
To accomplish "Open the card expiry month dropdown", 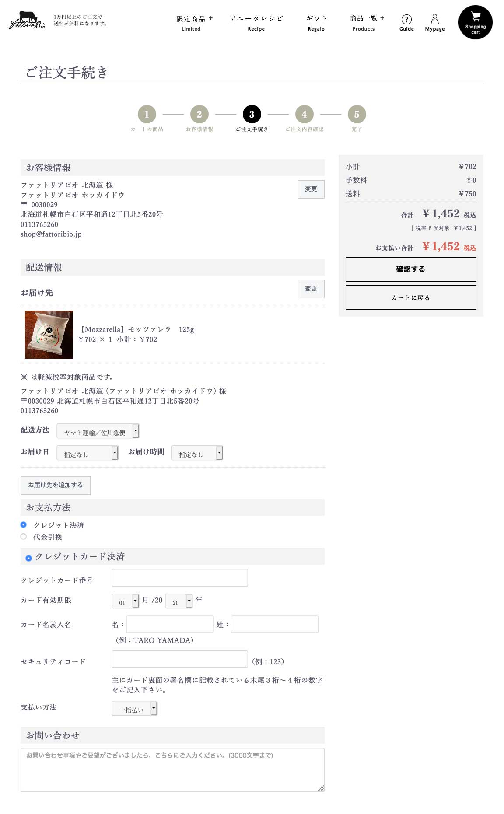I will (x=126, y=601).
